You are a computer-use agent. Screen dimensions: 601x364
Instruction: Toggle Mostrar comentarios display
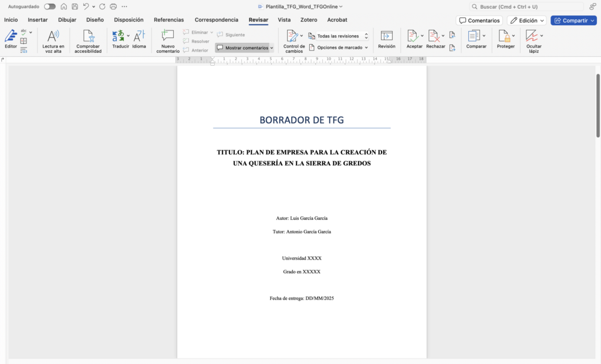coord(242,47)
